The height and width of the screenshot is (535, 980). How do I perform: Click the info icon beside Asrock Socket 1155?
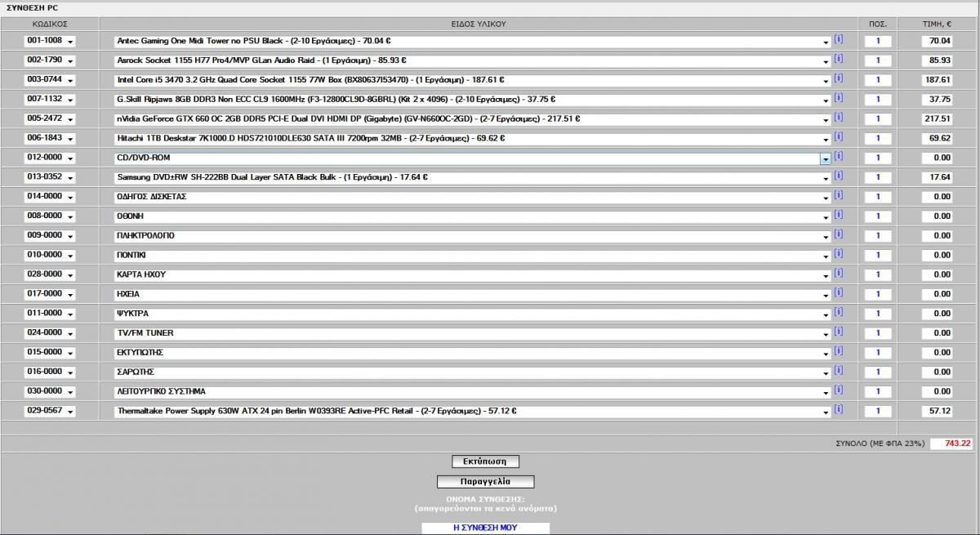(838, 59)
